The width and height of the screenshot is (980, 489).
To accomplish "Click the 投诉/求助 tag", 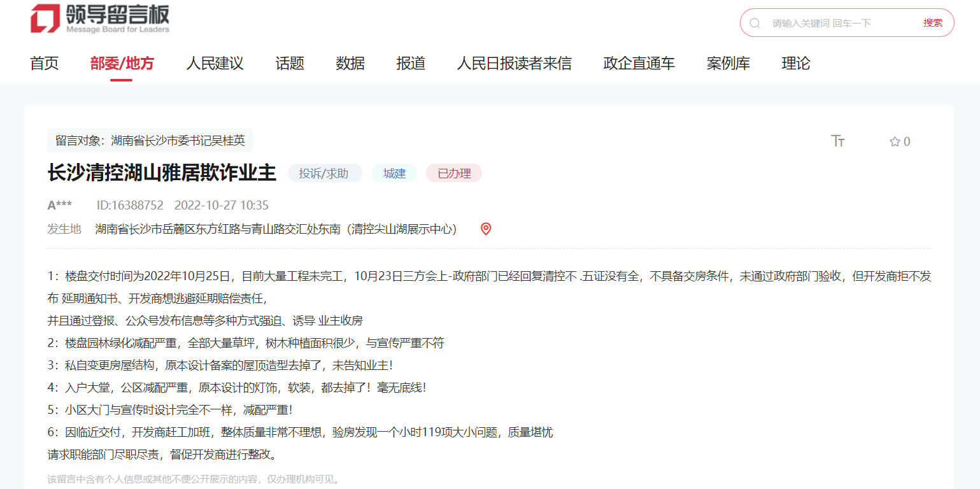I will coord(325,173).
